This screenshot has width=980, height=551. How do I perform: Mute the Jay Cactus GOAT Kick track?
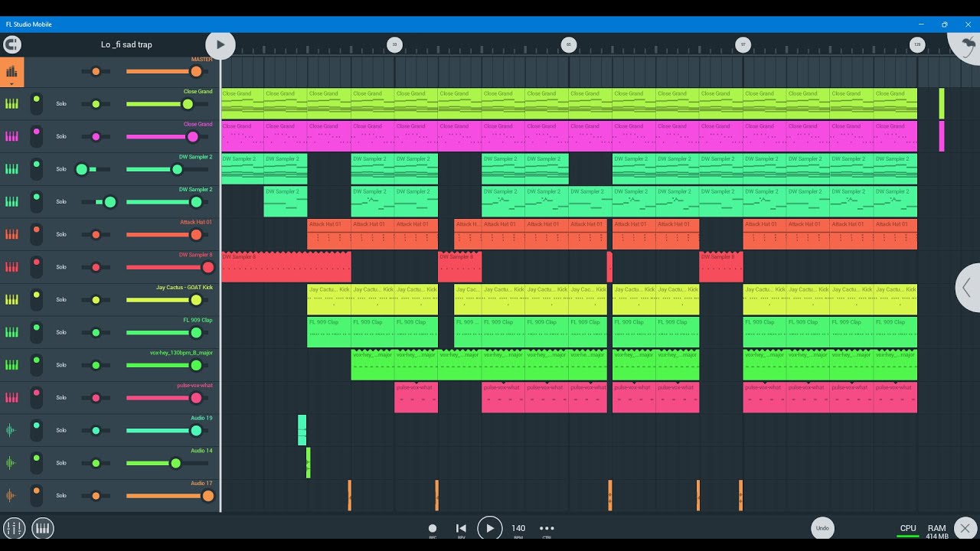pyautogui.click(x=36, y=299)
